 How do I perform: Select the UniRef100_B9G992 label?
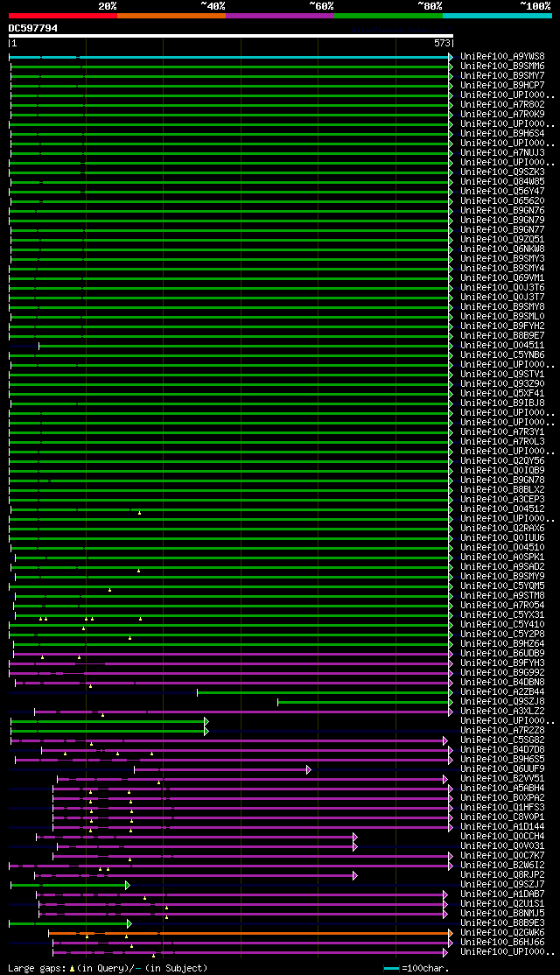tap(502, 673)
